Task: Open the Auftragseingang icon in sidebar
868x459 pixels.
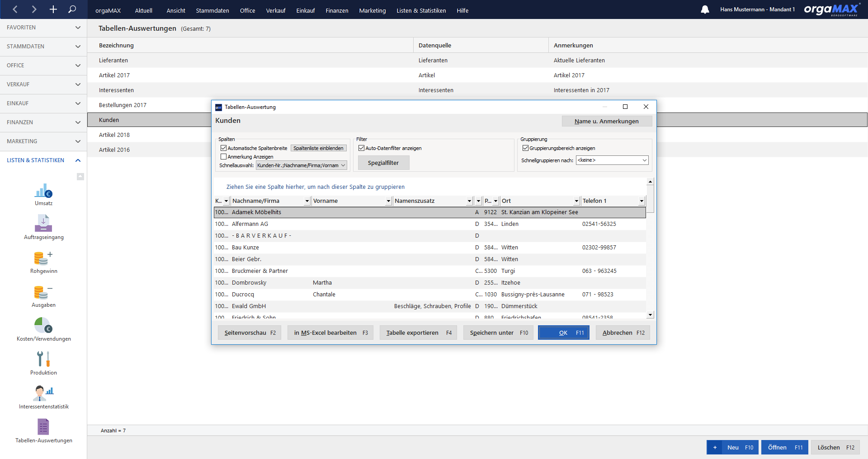Action: [43, 223]
